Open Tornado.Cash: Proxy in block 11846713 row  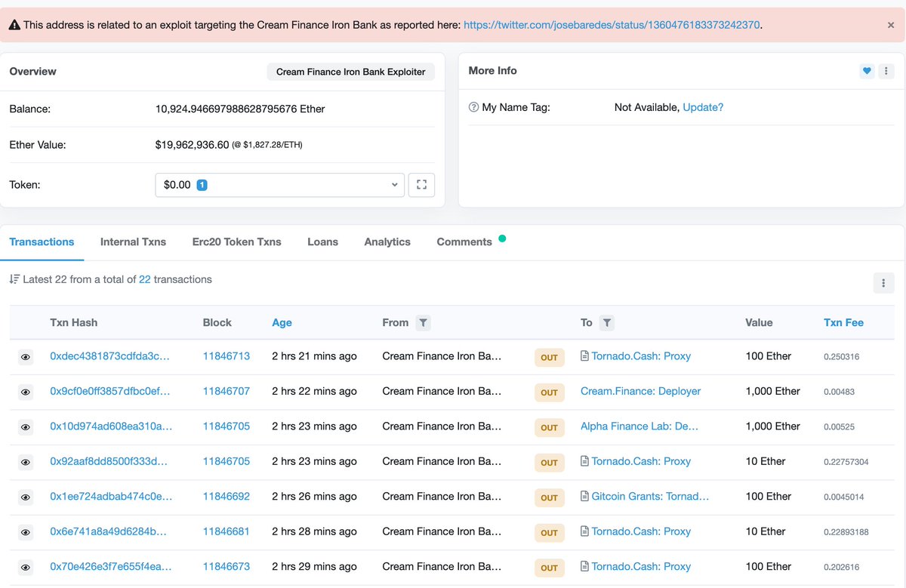coord(641,356)
